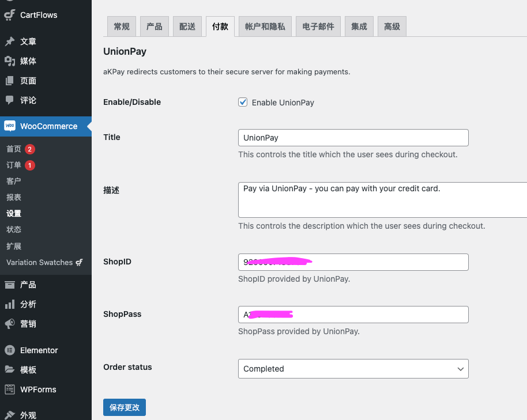Image resolution: width=527 pixels, height=420 pixels.
Task: Click the CartFlows sidebar icon
Action: (x=10, y=15)
